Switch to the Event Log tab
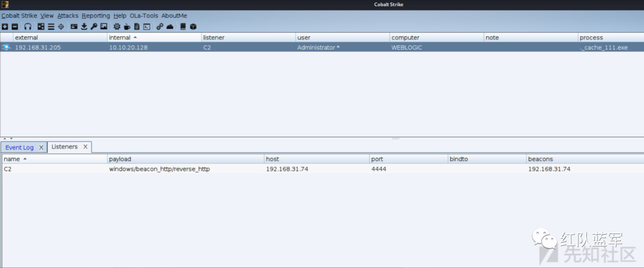Image resolution: width=644 pixels, height=268 pixels. pos(19,147)
